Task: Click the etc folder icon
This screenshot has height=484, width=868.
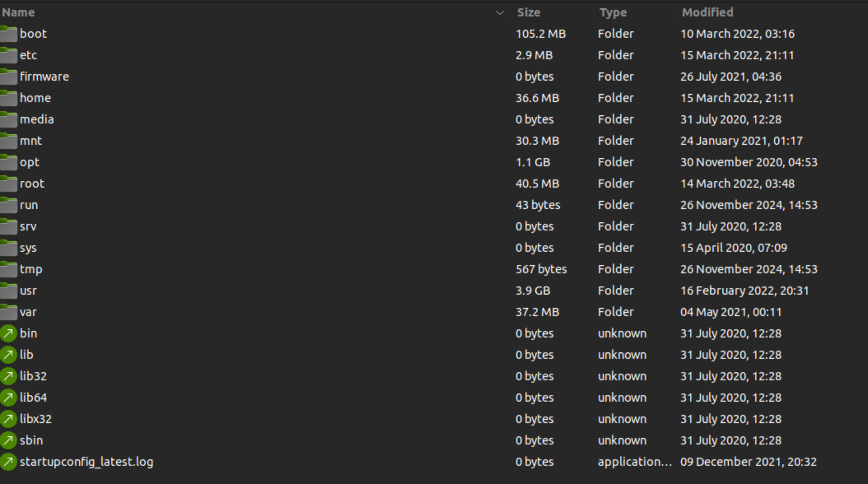Action: tap(8, 55)
